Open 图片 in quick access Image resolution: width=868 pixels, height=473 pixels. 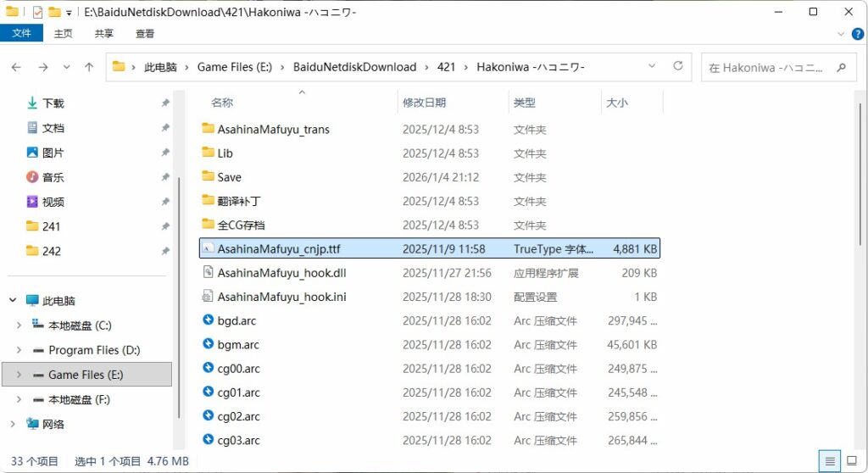click(x=53, y=153)
